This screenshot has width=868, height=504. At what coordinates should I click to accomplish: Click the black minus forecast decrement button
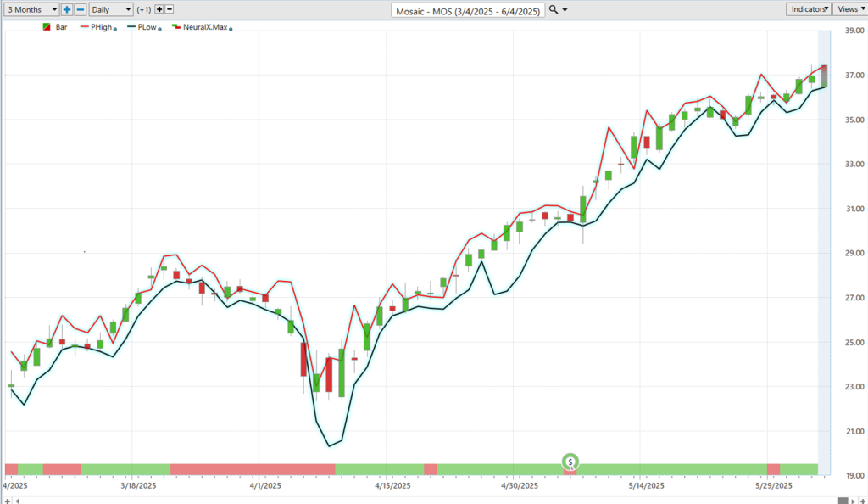170,9
